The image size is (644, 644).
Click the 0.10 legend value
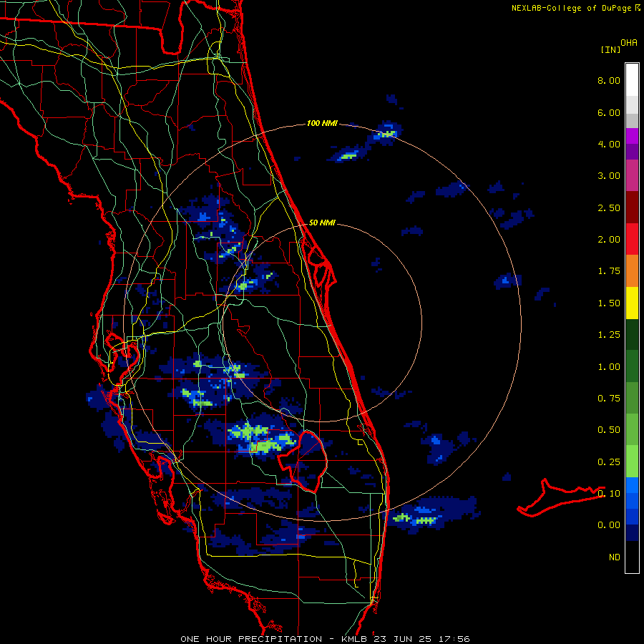coord(609,494)
